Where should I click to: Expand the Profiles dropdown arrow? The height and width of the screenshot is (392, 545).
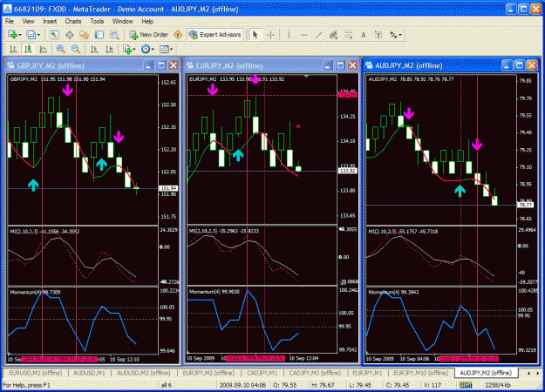coord(38,35)
